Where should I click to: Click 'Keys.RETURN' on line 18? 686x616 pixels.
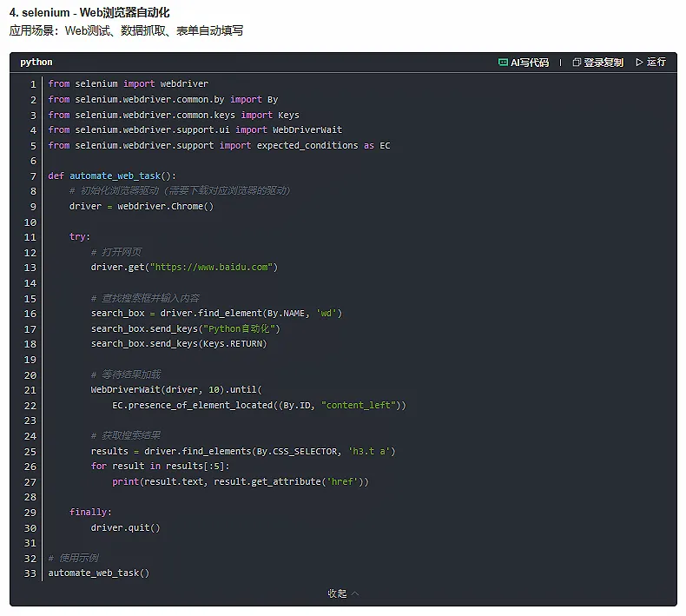[x=233, y=344]
